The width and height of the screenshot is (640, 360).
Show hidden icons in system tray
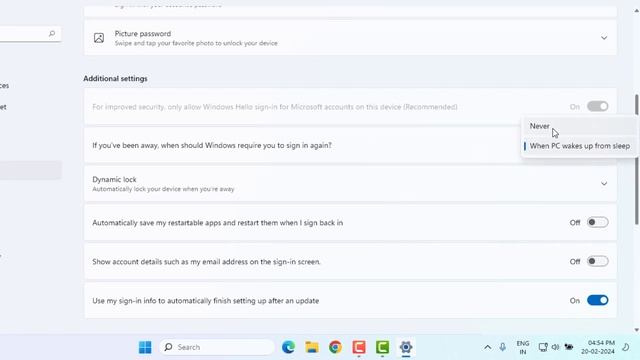(487, 347)
